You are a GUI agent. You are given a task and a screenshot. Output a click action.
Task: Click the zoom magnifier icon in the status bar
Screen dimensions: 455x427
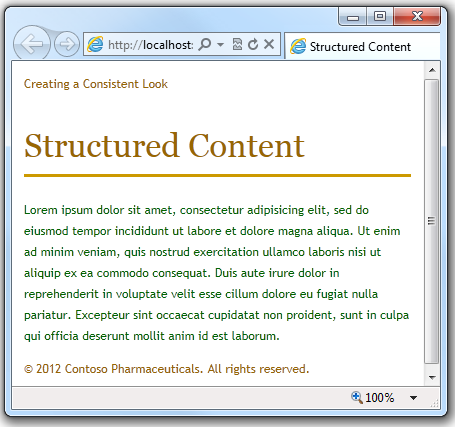tap(356, 397)
